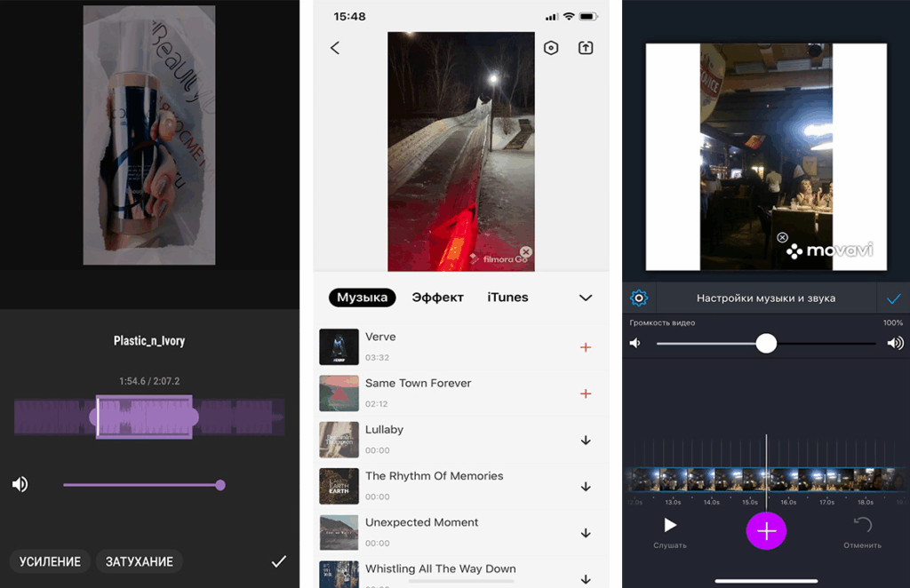Image resolution: width=910 pixels, height=588 pixels.
Task: Tap the loud speaker icon in Movavi
Action: pos(896,343)
